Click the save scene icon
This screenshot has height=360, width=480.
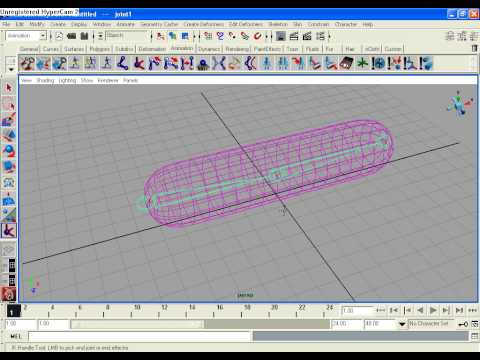(x=84, y=36)
